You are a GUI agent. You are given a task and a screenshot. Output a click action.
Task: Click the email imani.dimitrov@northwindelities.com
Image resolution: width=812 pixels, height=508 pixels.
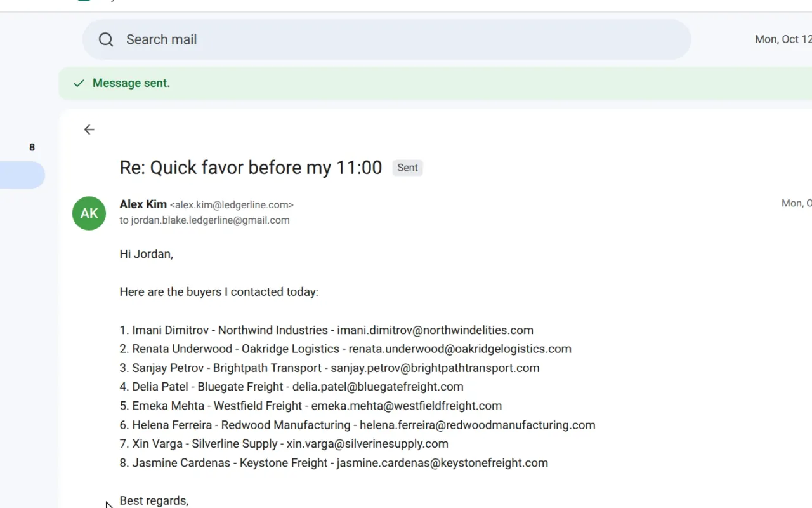coord(435,330)
